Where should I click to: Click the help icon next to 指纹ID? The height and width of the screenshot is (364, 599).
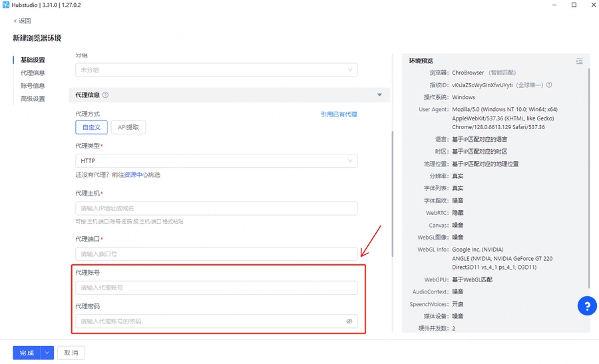[549, 85]
